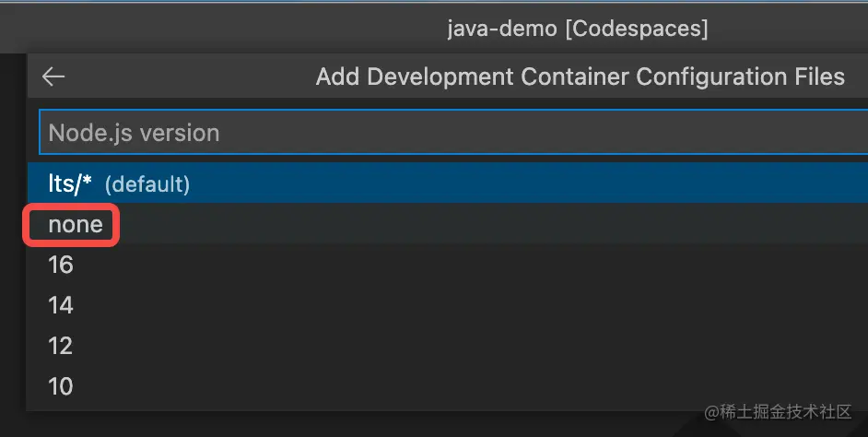Select the 16 entry in version list
868x437 pixels.
click(448, 265)
